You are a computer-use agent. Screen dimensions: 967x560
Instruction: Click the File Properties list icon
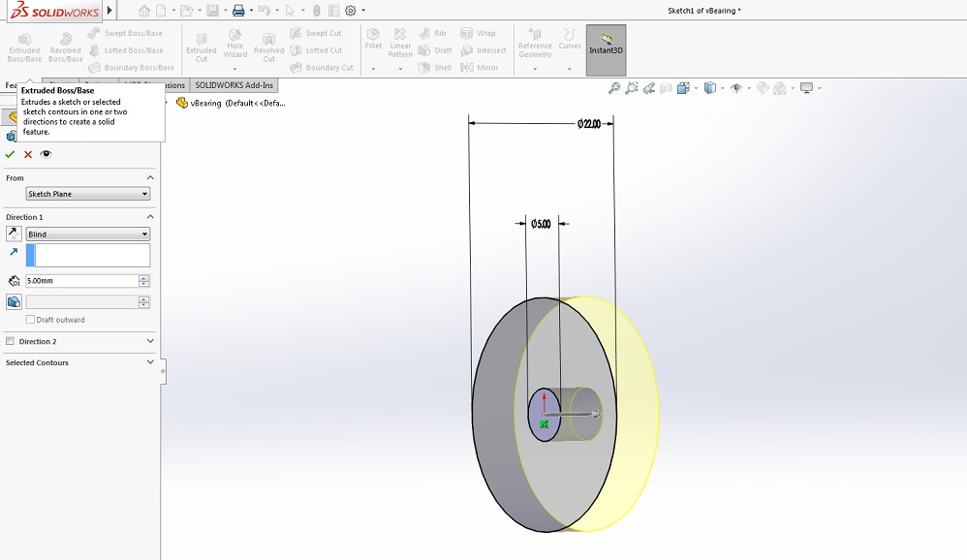[333, 11]
